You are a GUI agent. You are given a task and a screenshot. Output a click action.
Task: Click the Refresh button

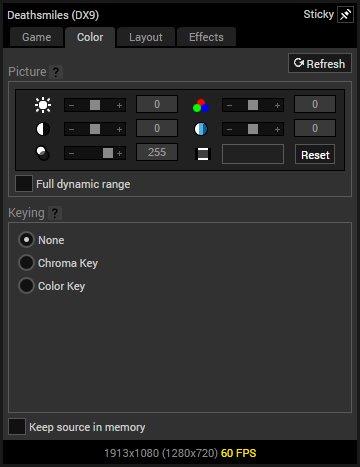coord(320,63)
